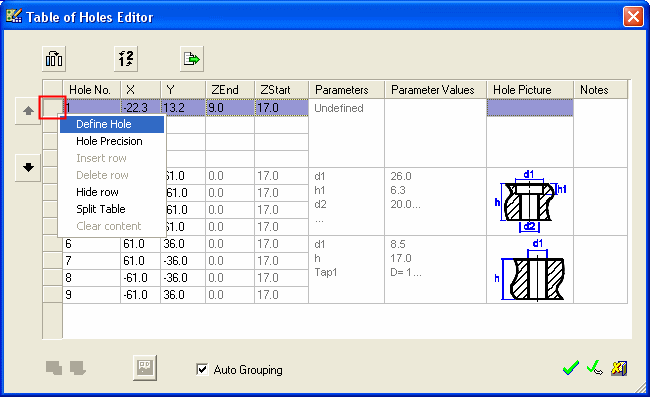This screenshot has height=397, width=650.
Task: Click Y value 36.0 in hole 6 row
Action: pyautogui.click(x=183, y=244)
